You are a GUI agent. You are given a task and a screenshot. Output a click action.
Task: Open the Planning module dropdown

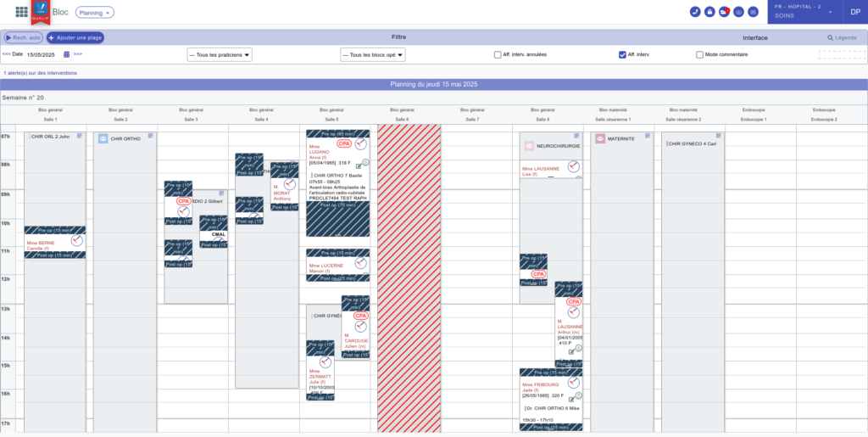pos(94,13)
